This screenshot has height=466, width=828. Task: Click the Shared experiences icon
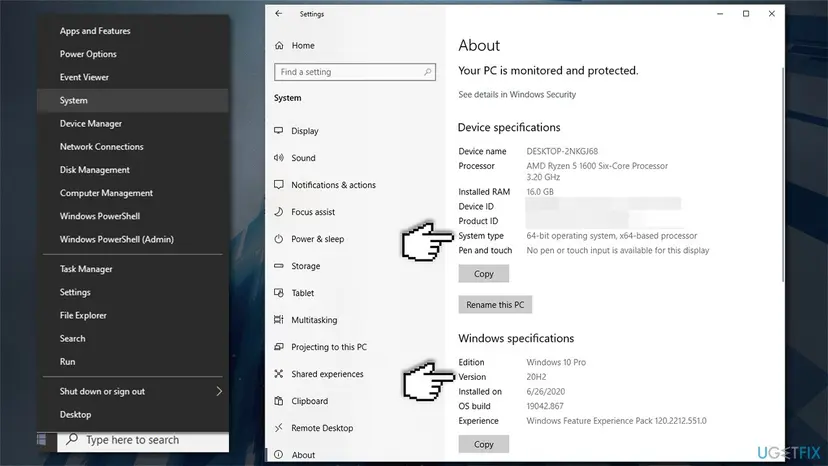tap(279, 374)
